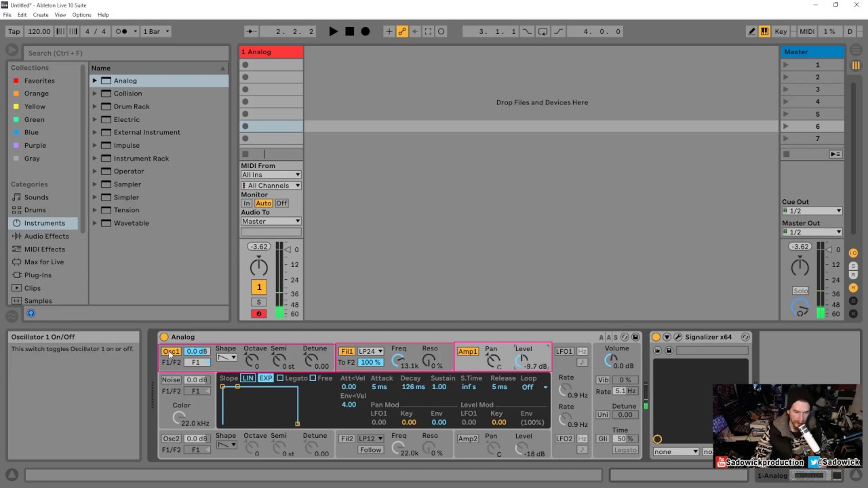Toggle the Fil1 filter switch
The height and width of the screenshot is (488, 868).
click(347, 351)
